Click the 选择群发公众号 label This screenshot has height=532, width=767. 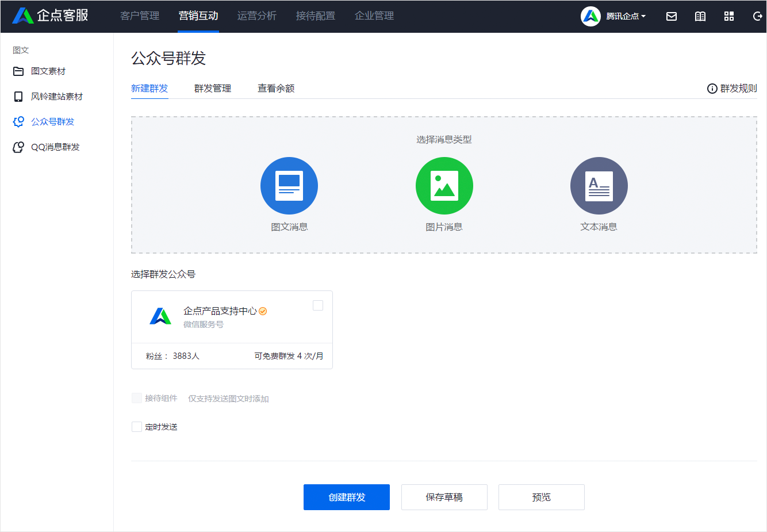pyautogui.click(x=163, y=274)
